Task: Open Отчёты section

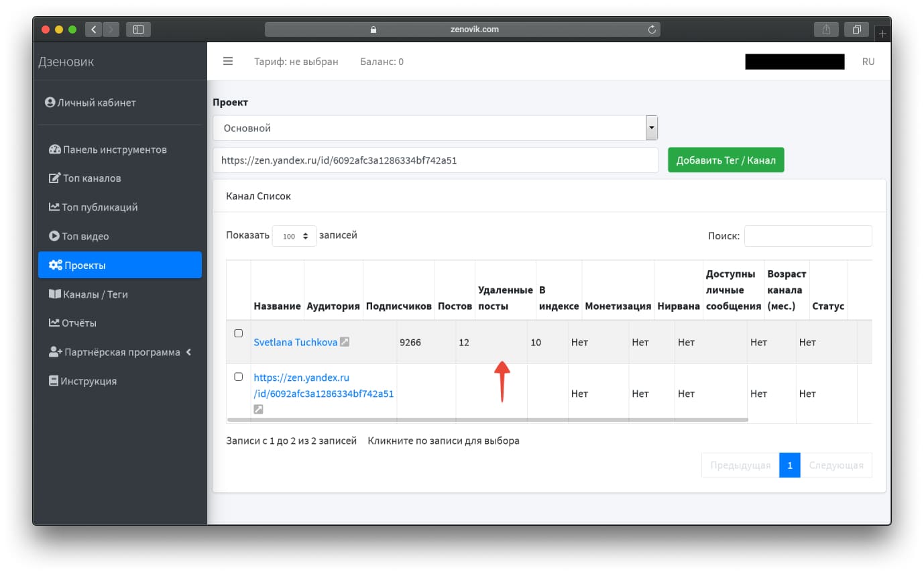Action: 120,323
